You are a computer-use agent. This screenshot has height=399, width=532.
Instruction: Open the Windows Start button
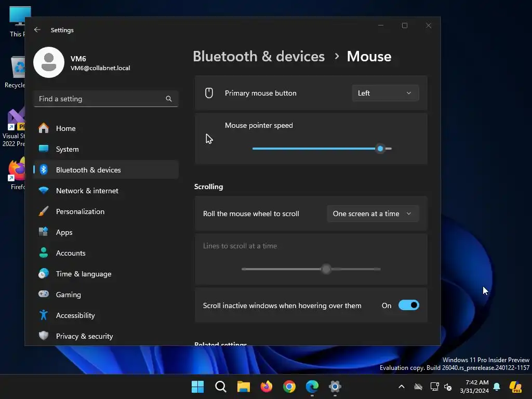pos(198,387)
